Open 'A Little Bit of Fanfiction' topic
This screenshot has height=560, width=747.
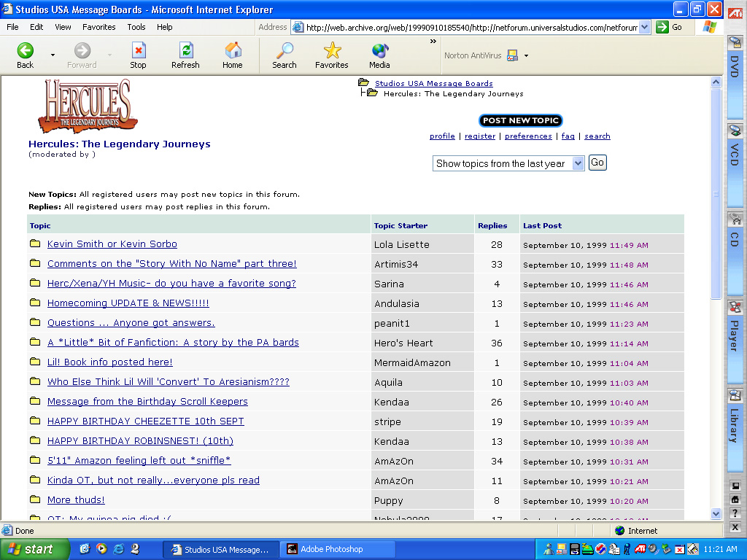coord(173,343)
